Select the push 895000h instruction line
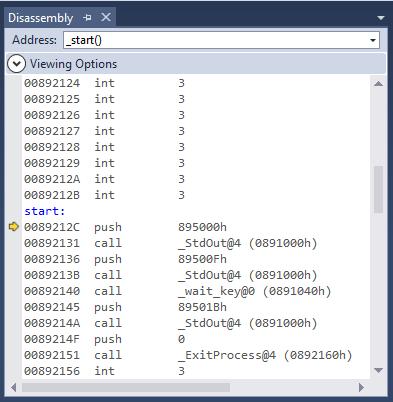The image size is (393, 402). [125, 227]
